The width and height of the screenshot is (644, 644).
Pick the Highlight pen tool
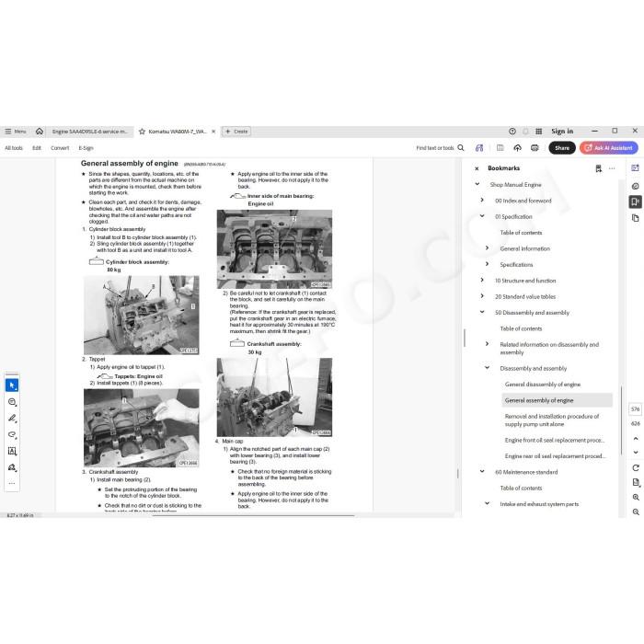tap(12, 418)
